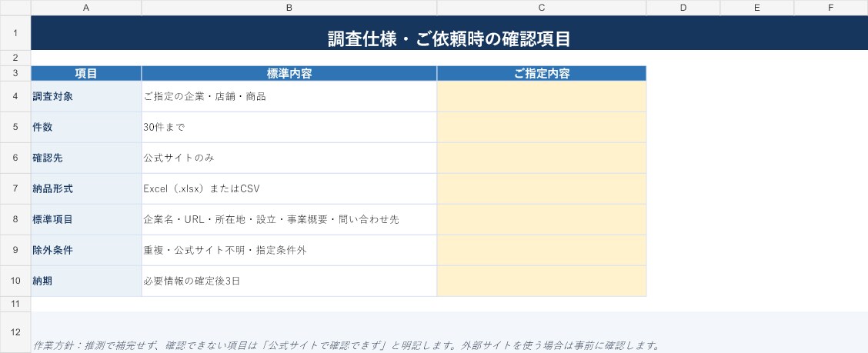Click ご指定内容 input cell for 標準項目
The image size is (868, 353).
[x=542, y=219]
